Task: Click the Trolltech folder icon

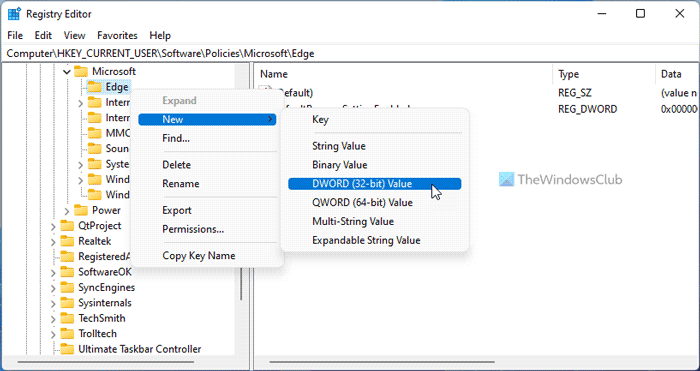Action: click(x=67, y=333)
